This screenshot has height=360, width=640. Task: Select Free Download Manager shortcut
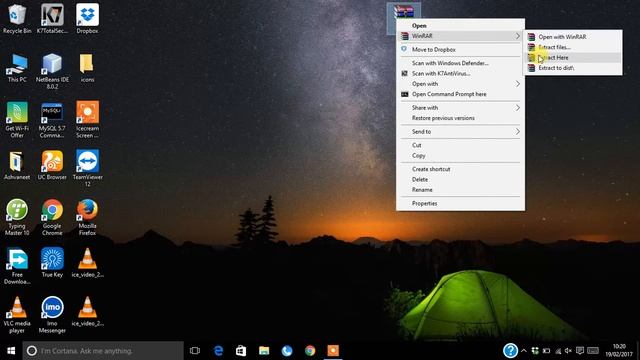click(17, 266)
